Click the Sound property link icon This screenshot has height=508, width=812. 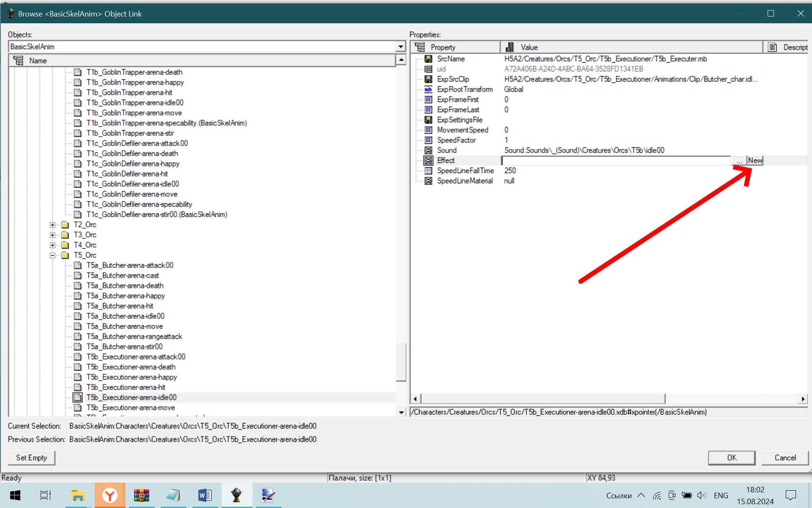428,150
